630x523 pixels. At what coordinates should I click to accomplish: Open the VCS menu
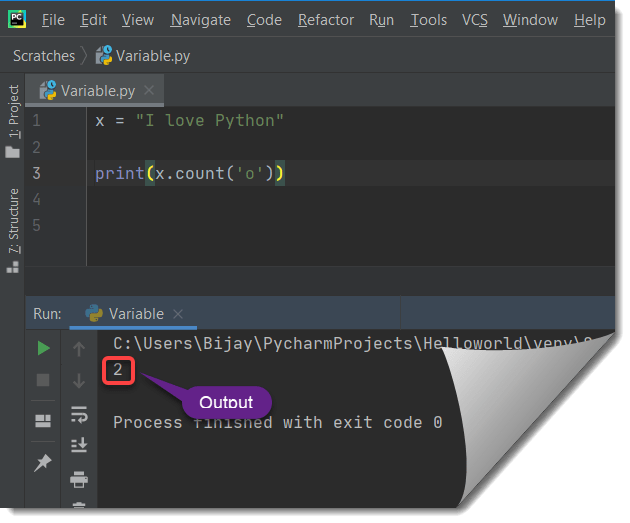coord(475,20)
